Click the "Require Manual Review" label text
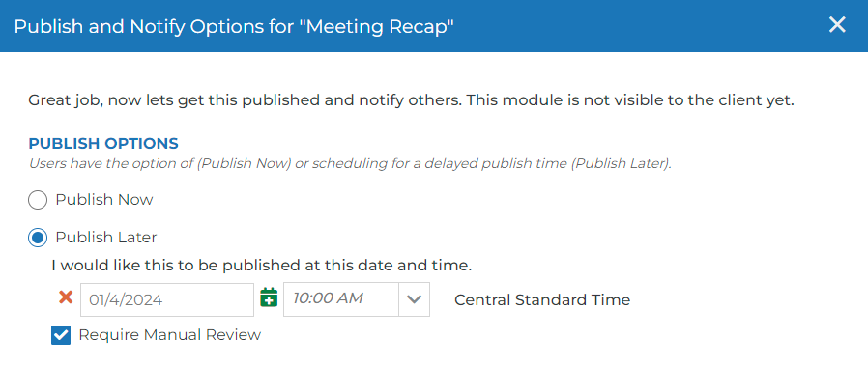This screenshot has height=368, width=868. coord(170,335)
